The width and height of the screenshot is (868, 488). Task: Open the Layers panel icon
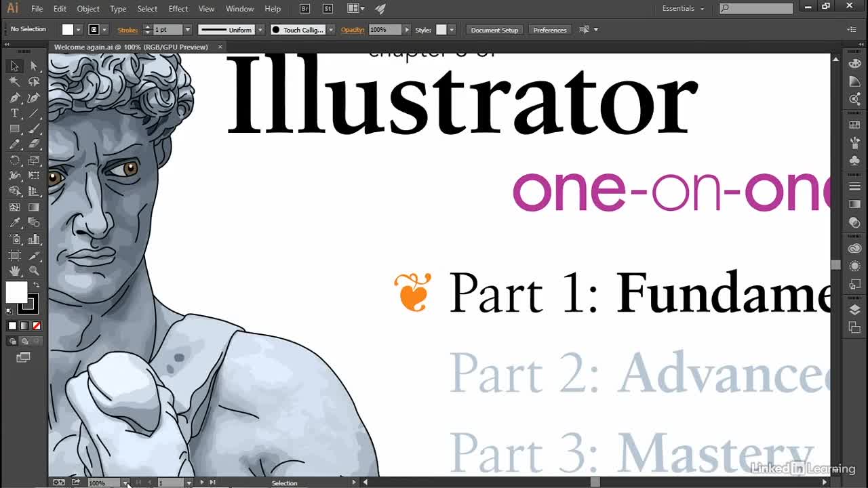(x=854, y=310)
